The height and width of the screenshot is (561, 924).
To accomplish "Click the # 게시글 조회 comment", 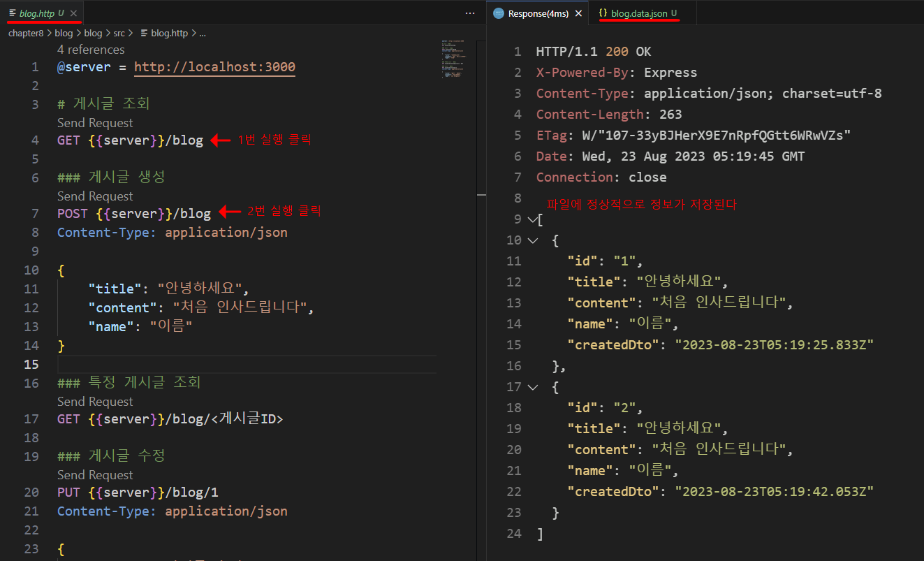I will pyautogui.click(x=103, y=103).
